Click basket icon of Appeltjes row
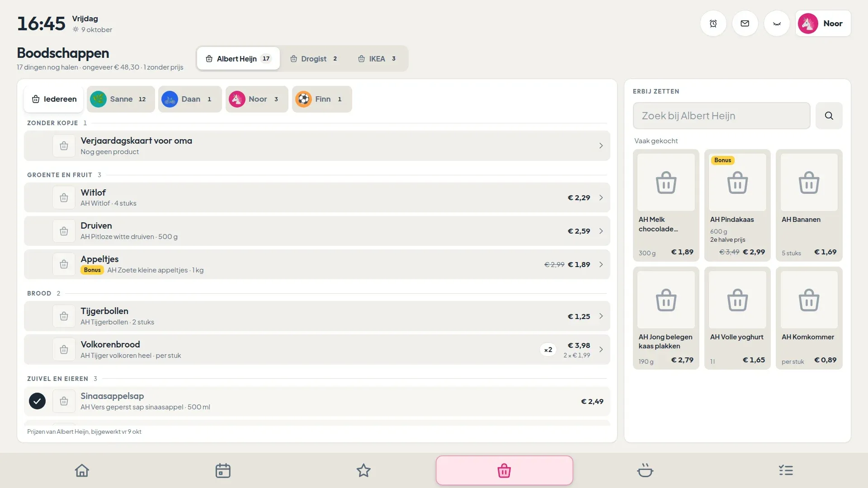Image resolution: width=868 pixels, height=488 pixels. pyautogui.click(x=64, y=264)
